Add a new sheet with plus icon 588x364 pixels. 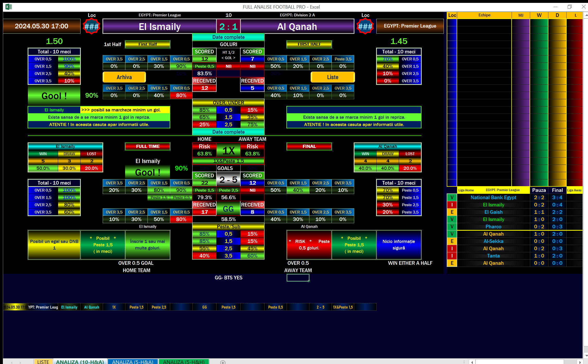[223, 362]
